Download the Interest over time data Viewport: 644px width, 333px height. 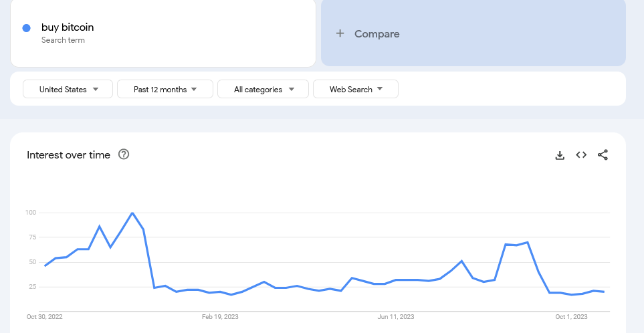pyautogui.click(x=560, y=155)
